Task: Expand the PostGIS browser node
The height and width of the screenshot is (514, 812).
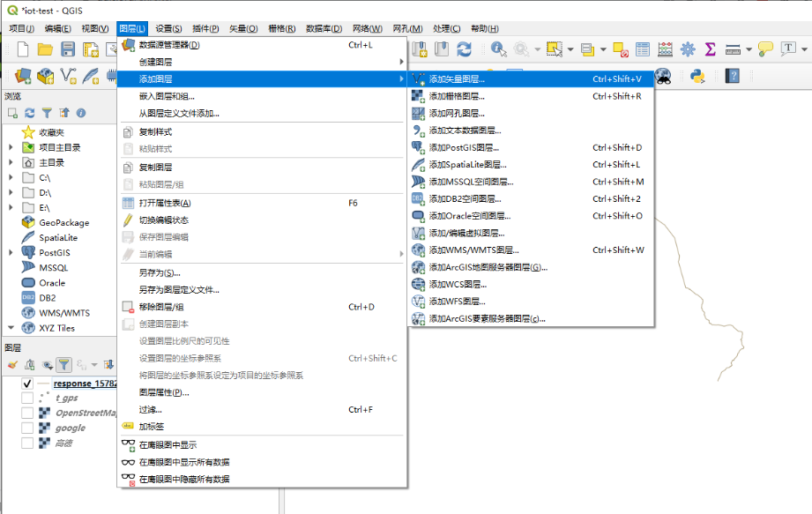Action: pyautogui.click(x=11, y=253)
